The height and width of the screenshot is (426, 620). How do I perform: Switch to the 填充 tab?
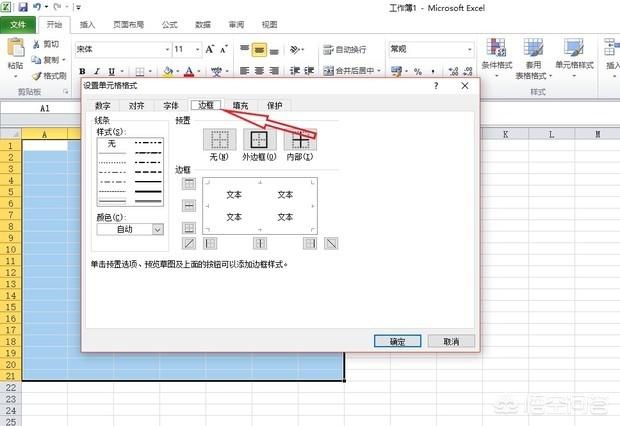point(240,105)
